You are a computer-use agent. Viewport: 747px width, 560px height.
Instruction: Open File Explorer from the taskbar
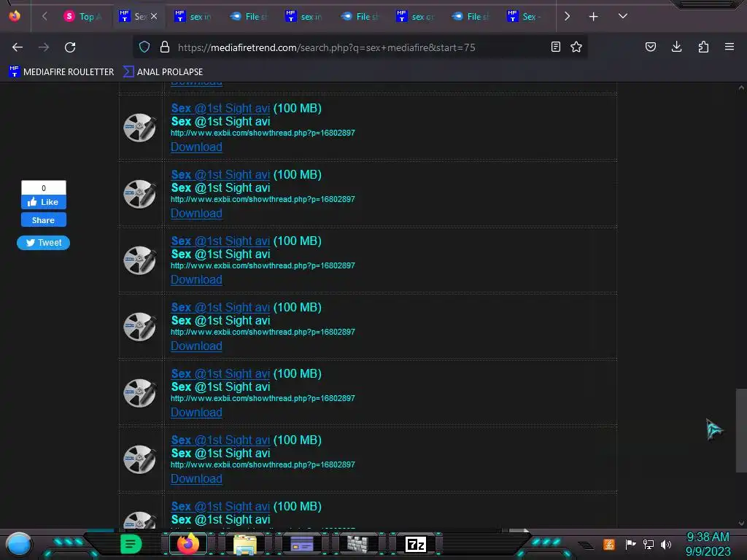click(245, 545)
